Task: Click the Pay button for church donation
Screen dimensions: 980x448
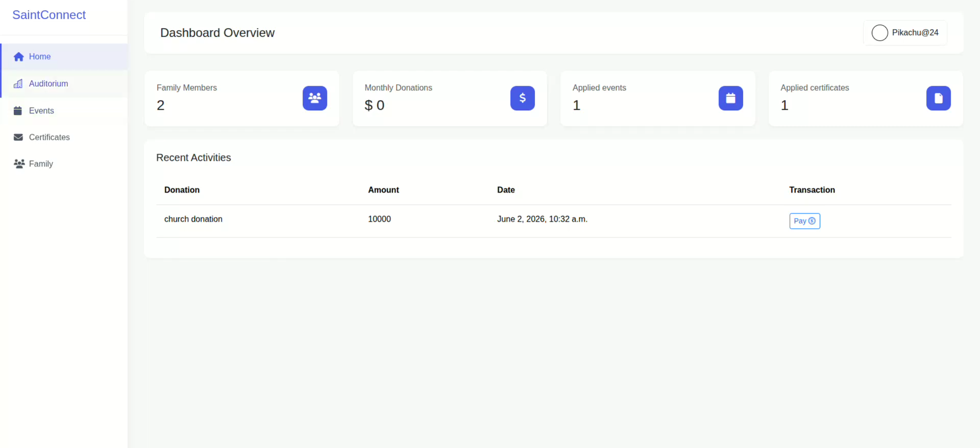Action: coord(805,221)
